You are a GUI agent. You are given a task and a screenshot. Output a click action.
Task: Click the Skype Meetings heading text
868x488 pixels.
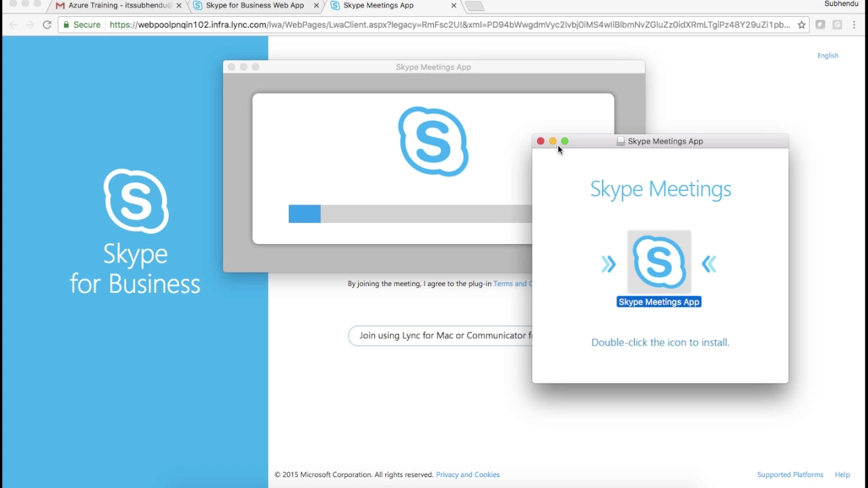660,189
